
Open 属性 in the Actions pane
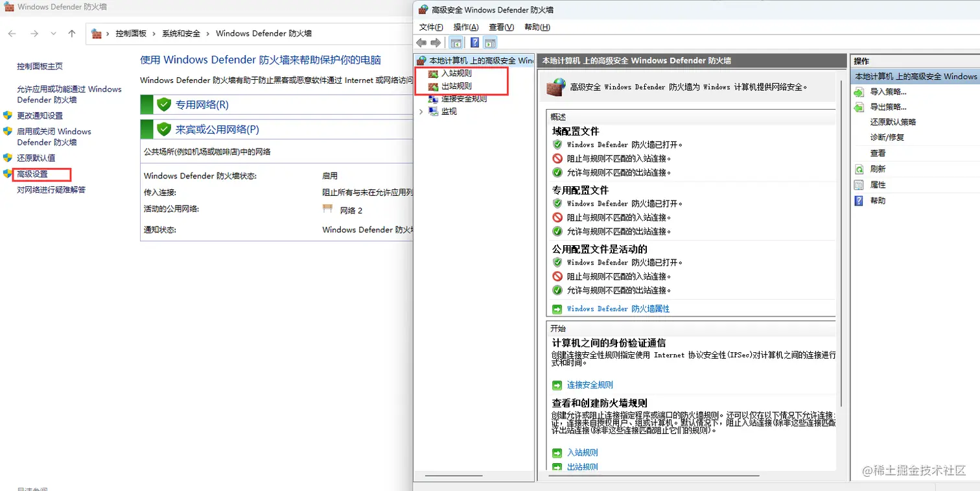(x=878, y=185)
